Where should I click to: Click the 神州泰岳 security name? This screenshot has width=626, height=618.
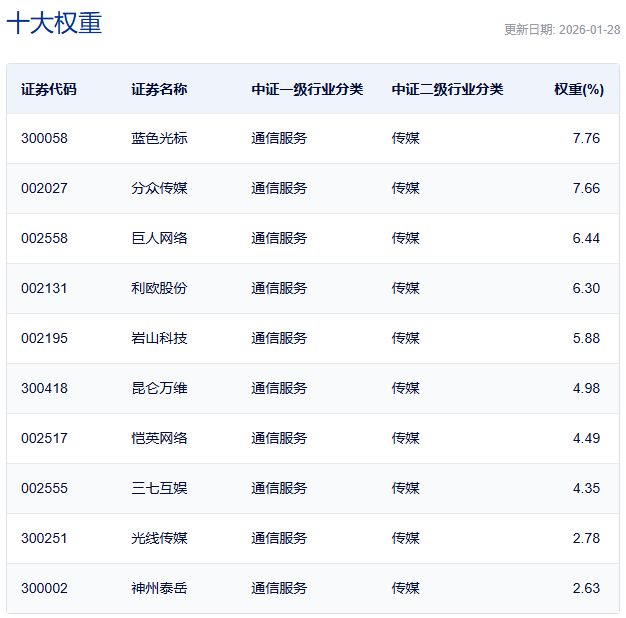click(159, 588)
